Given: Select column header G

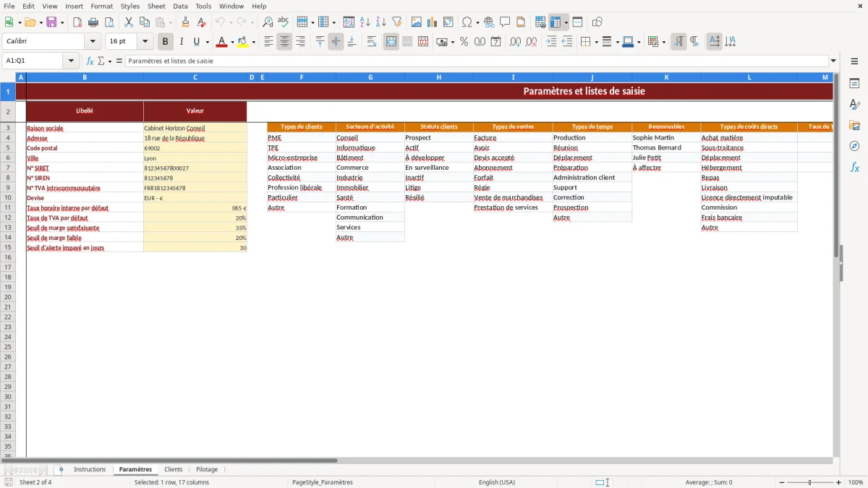Looking at the screenshot, I should pyautogui.click(x=370, y=77).
